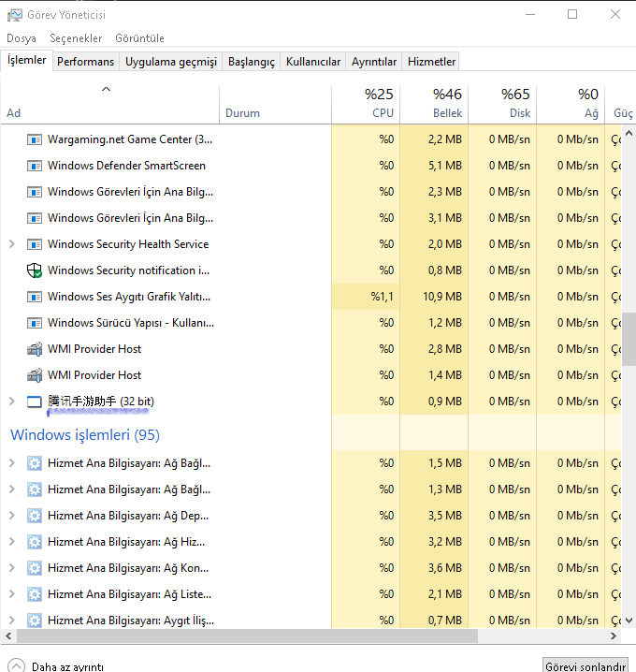
Task: Sort by the Ağ column header
Action: click(571, 105)
